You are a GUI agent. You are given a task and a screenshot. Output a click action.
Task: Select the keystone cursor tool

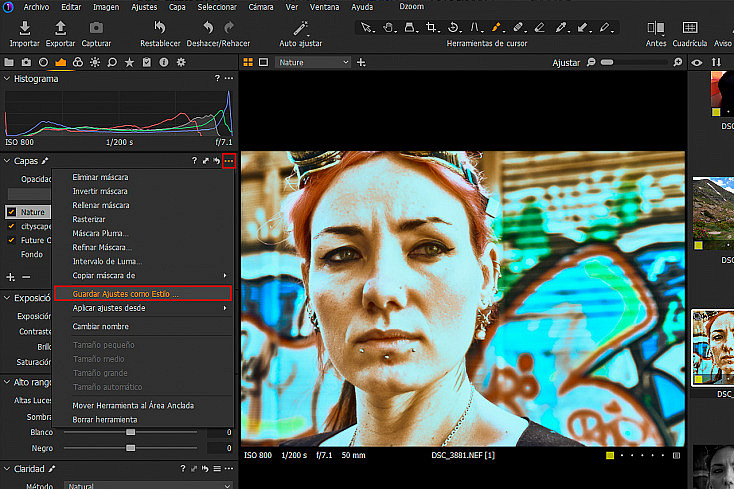[x=474, y=28]
